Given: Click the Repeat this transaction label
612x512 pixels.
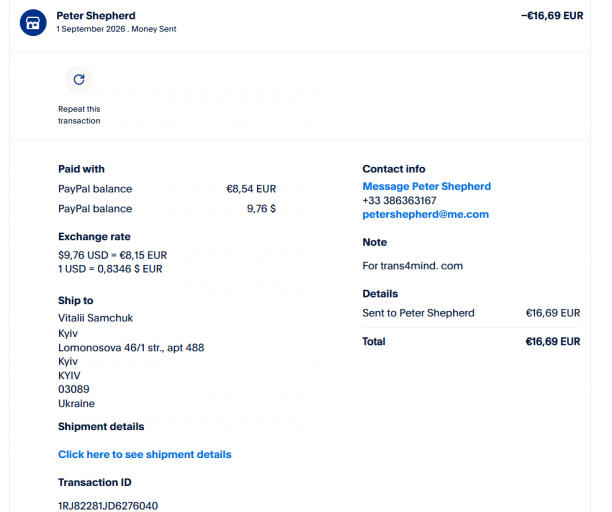Looking at the screenshot, I should point(79,115).
